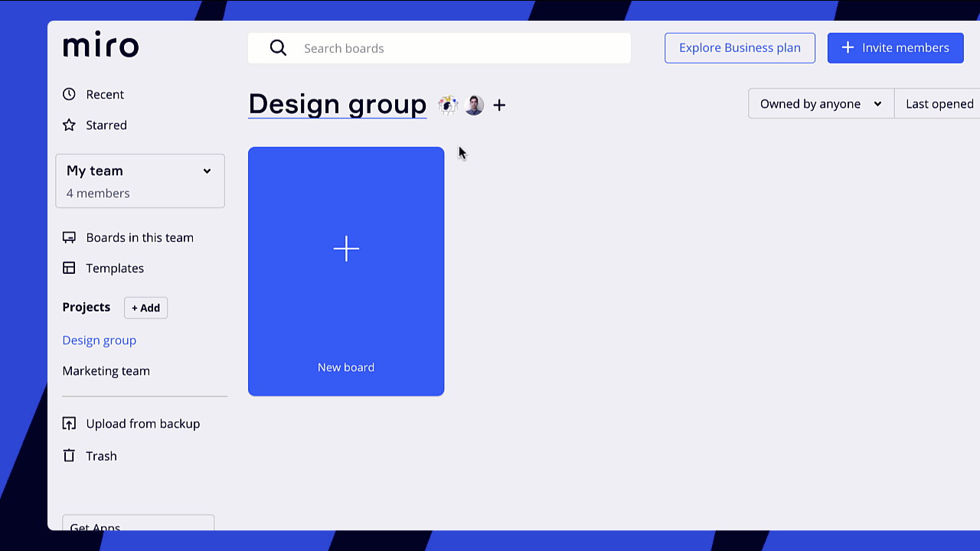The width and height of the screenshot is (980, 551).
Task: Click the Trash bin icon
Action: (69, 455)
